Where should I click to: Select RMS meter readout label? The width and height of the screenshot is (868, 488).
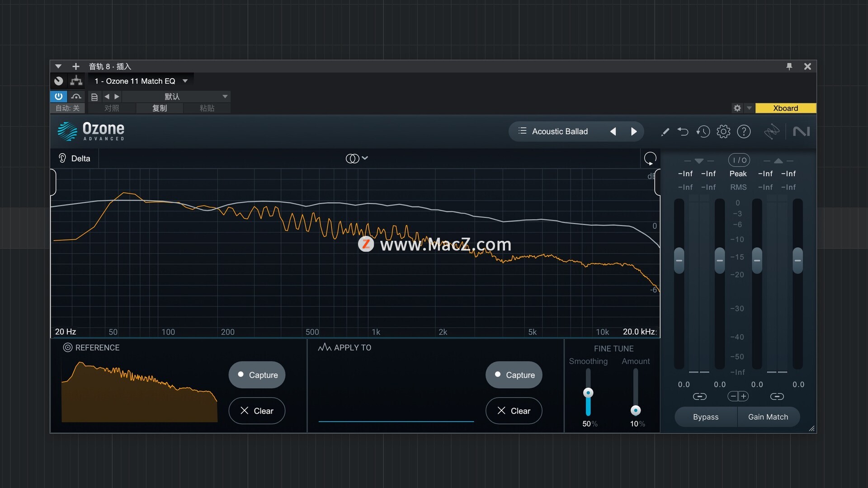click(738, 187)
